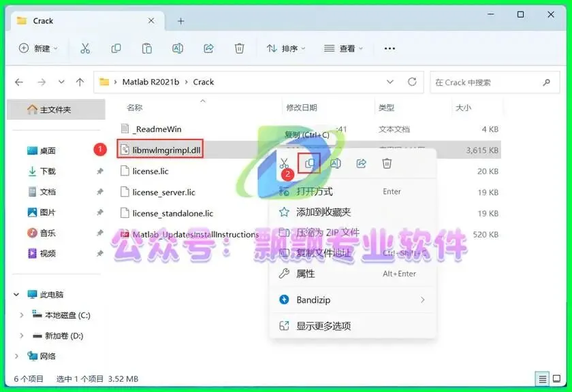Expand 本地磁盘 (C:) chevron
This screenshot has width=572, height=392.
tap(22, 315)
